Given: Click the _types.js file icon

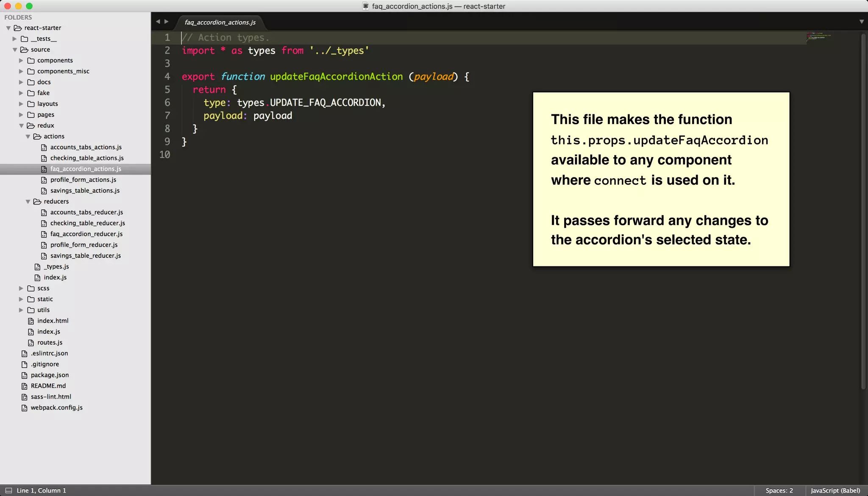Looking at the screenshot, I should [x=37, y=267].
